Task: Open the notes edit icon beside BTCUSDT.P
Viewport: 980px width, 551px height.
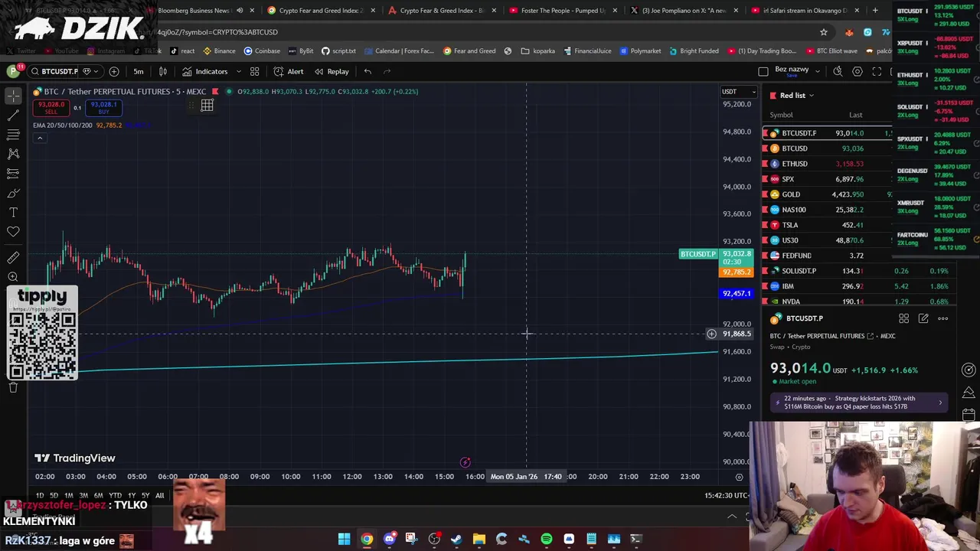Action: tap(923, 318)
